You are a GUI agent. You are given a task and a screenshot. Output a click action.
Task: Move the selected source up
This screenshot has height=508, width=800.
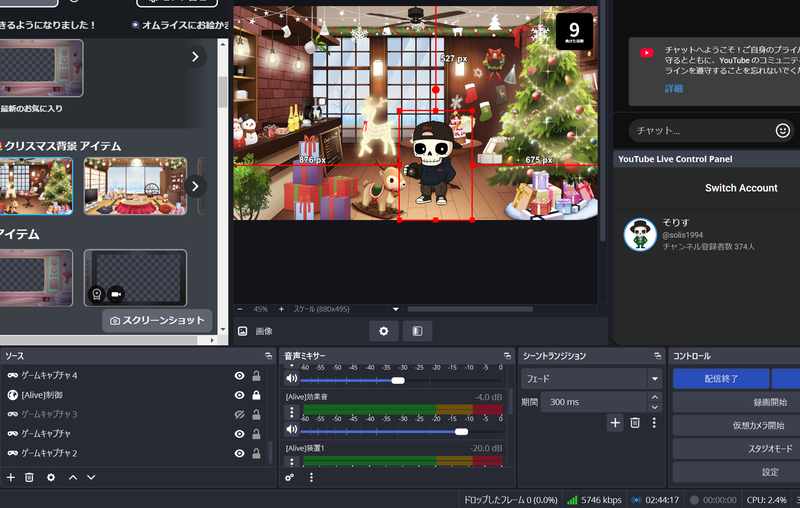click(x=73, y=477)
